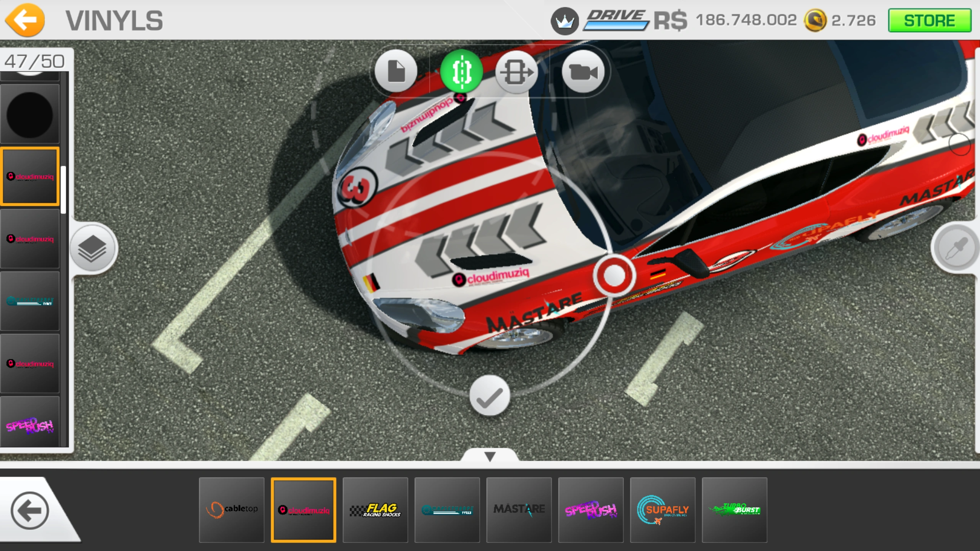This screenshot has height=551, width=980.
Task: Collapse the bottom vinyl tray arrow
Action: click(x=490, y=456)
